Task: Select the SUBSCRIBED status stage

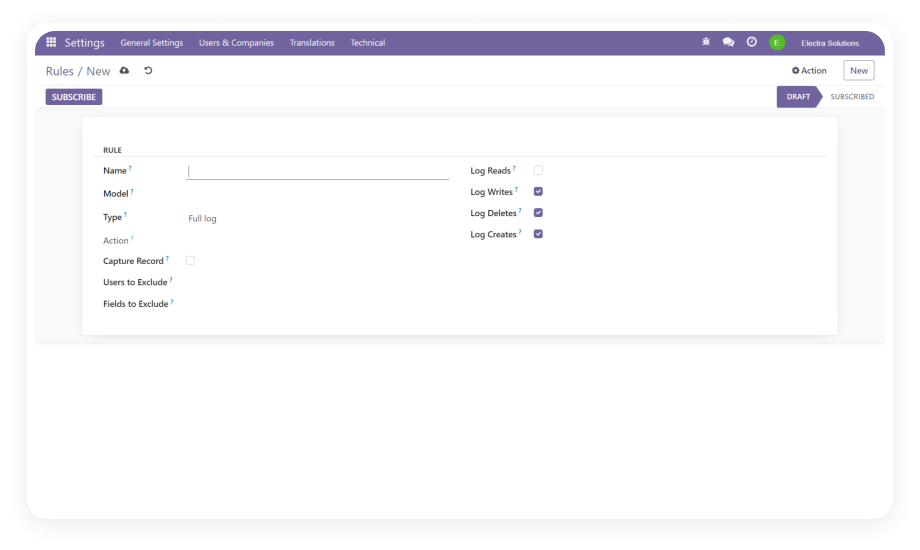Action: pyautogui.click(x=852, y=97)
